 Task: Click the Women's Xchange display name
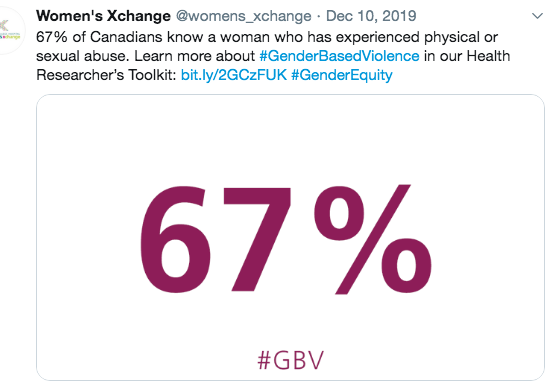103,16
